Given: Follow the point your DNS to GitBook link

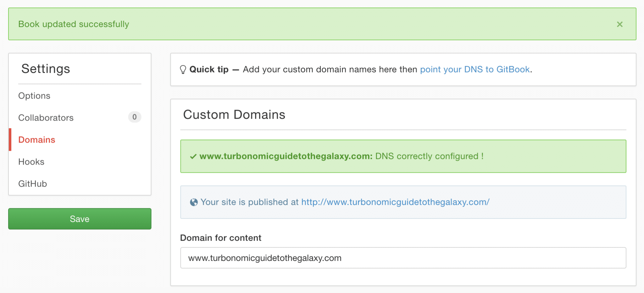Looking at the screenshot, I should (x=475, y=70).
